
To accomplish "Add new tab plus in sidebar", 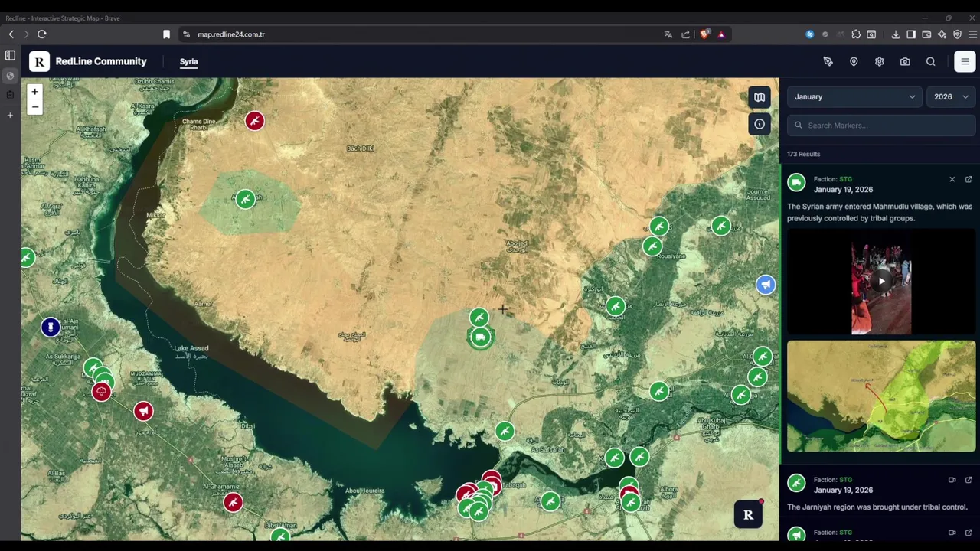I will pos(10,115).
